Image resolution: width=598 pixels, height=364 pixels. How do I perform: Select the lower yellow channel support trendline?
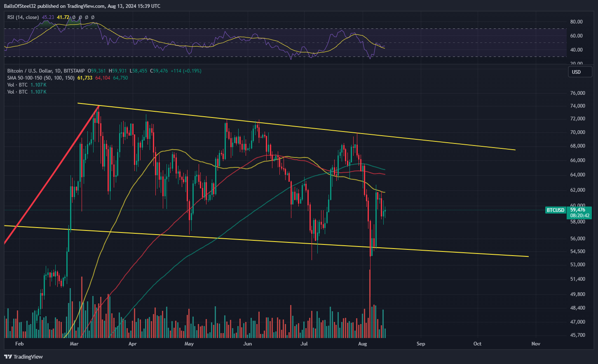click(266, 241)
